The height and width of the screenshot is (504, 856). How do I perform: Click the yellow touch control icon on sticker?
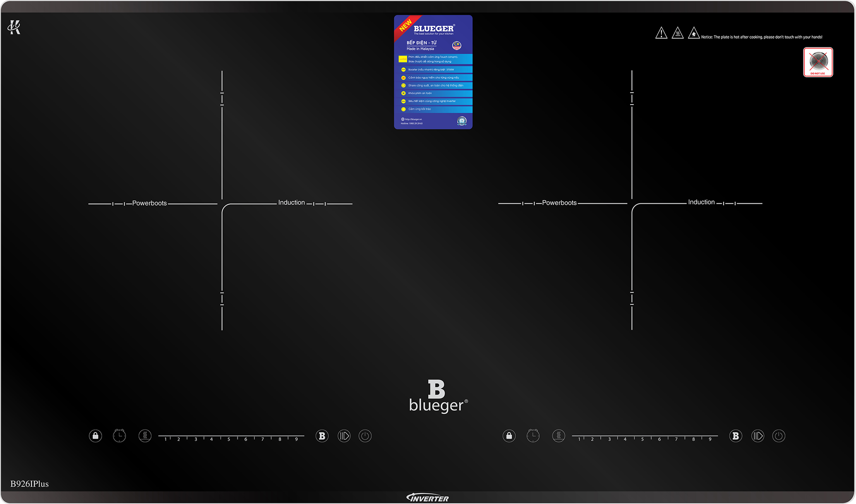403,59
